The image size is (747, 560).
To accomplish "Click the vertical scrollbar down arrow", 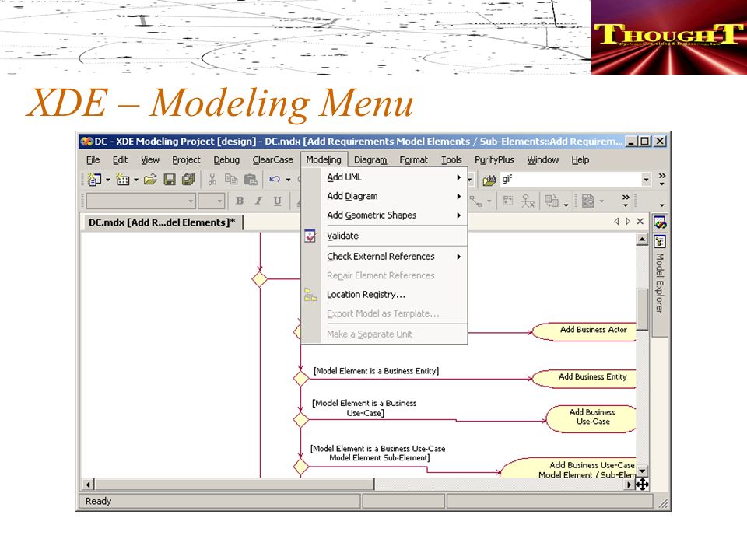I will tap(642, 471).
